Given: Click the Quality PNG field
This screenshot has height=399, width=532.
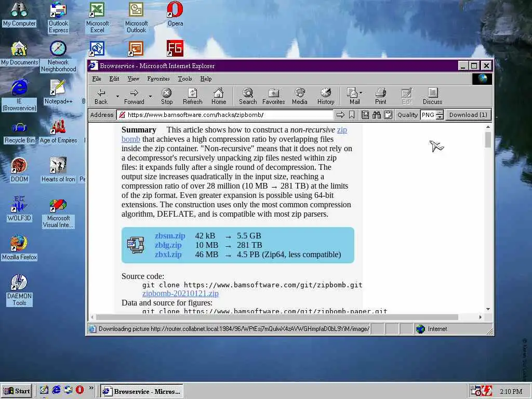Looking at the screenshot, I should click(x=428, y=115).
